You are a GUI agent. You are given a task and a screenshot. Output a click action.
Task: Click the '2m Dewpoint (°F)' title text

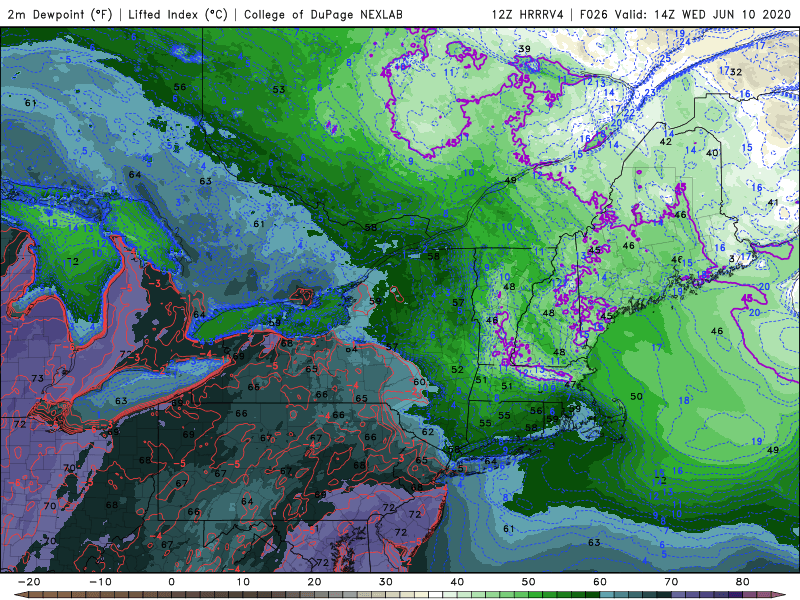click(x=59, y=14)
